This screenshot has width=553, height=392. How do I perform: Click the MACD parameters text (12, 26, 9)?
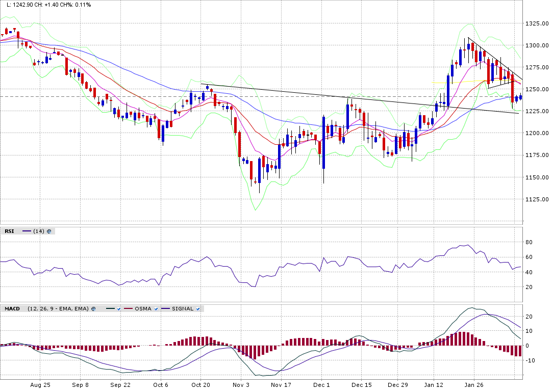(x=58, y=309)
